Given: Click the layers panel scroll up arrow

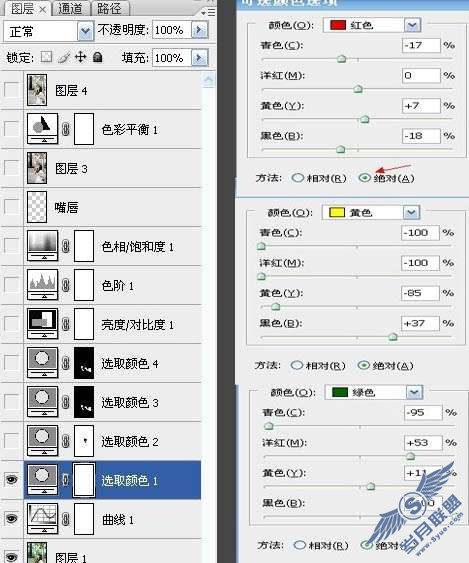Looking at the screenshot, I should (x=209, y=80).
